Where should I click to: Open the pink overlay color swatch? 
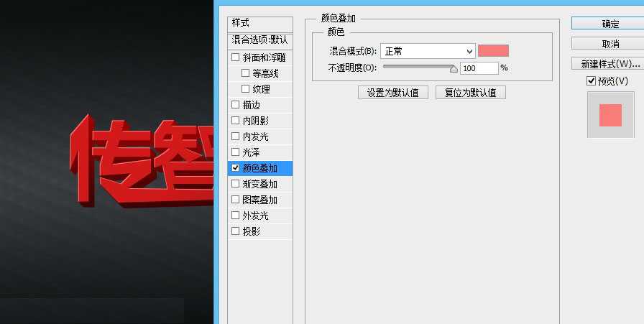(493, 51)
